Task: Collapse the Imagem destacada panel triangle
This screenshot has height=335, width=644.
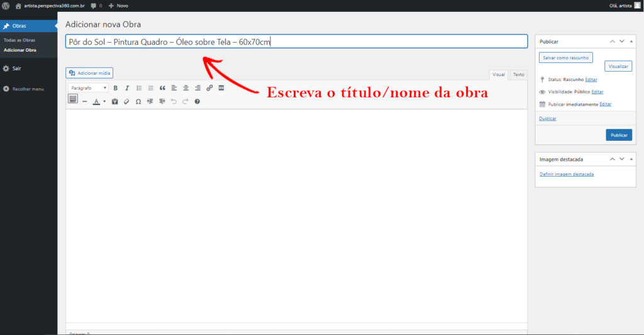Action: (x=631, y=159)
